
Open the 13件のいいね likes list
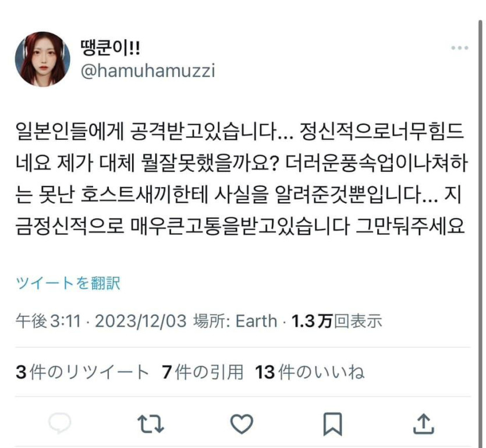pos(310,372)
